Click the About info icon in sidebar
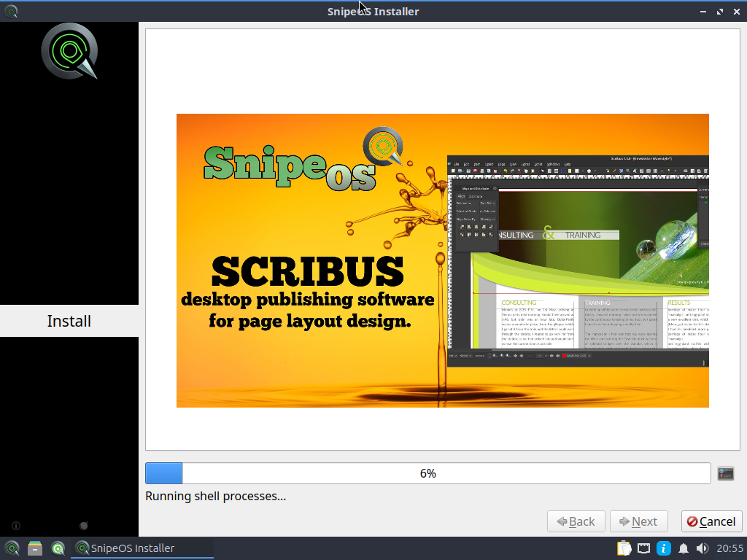Viewport: 747px width, 560px height. coord(16,526)
